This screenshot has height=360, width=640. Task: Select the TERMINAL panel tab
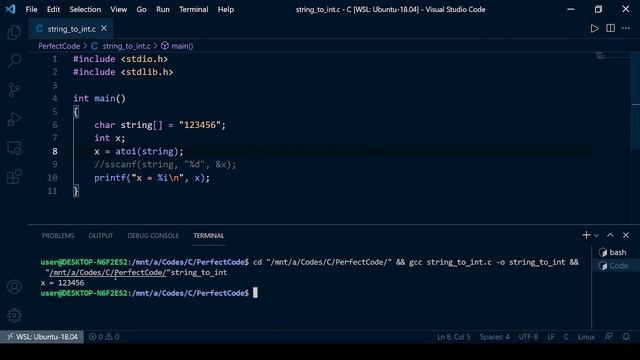(209, 236)
